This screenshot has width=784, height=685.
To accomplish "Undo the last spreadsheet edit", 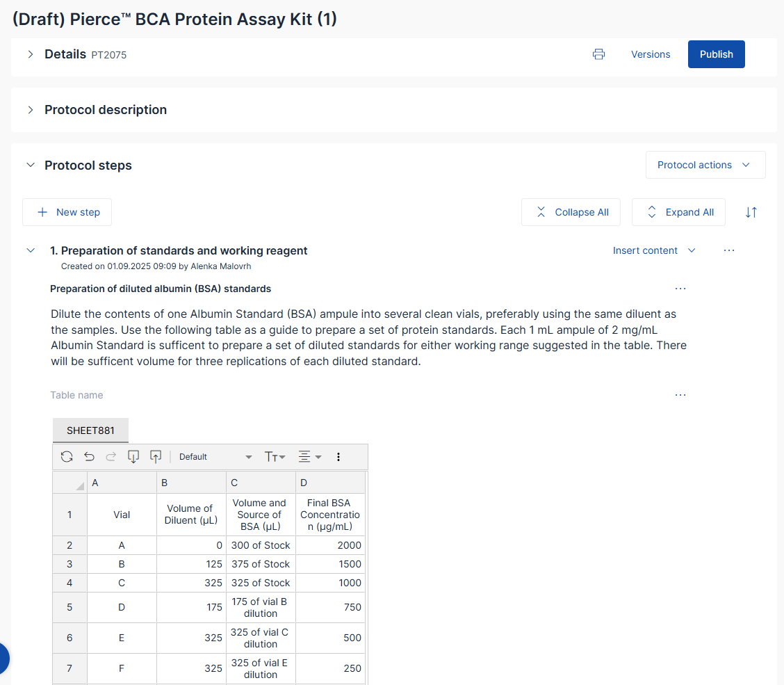I will pyautogui.click(x=89, y=457).
